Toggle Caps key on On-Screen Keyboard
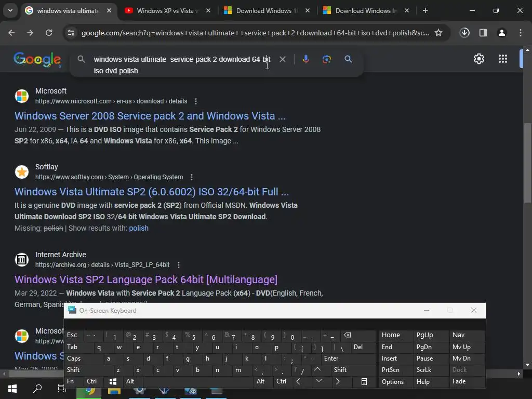Viewport: 532px width, 399px height. tap(83, 358)
